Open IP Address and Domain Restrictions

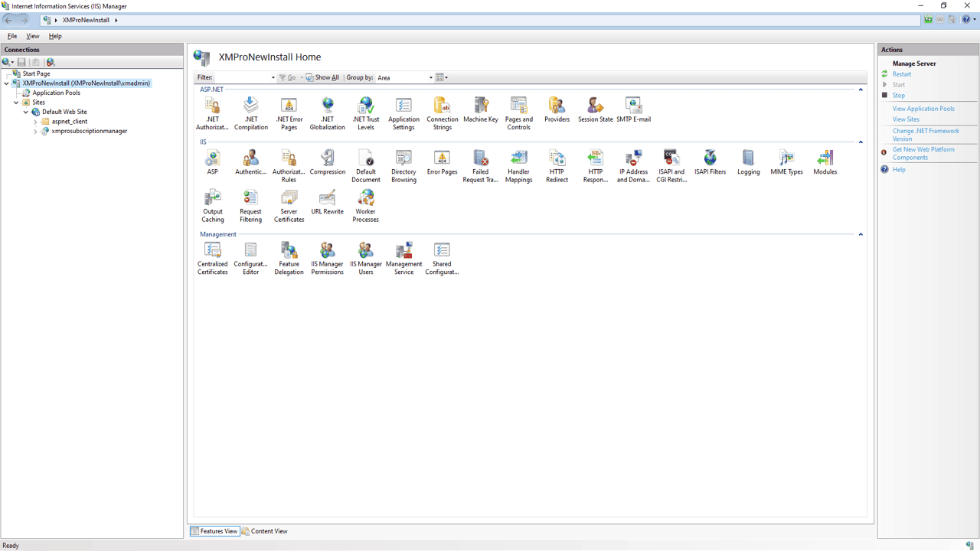point(633,166)
